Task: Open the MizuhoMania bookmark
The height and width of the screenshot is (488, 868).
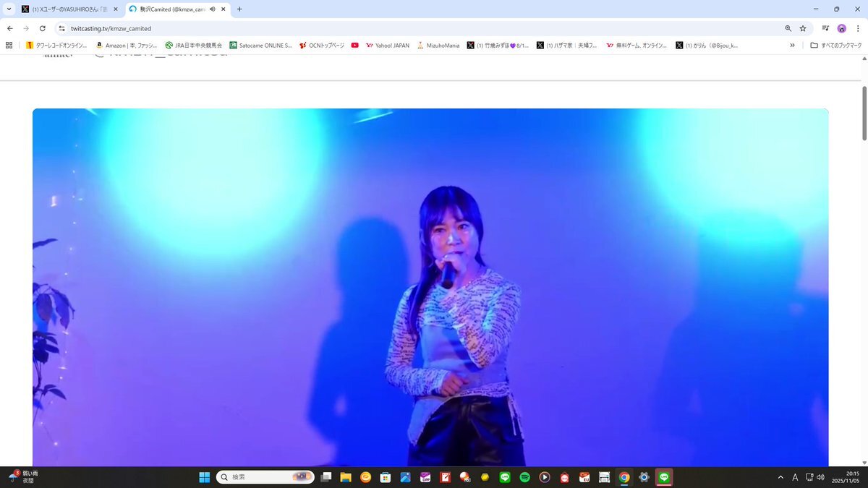Action: 438,45
